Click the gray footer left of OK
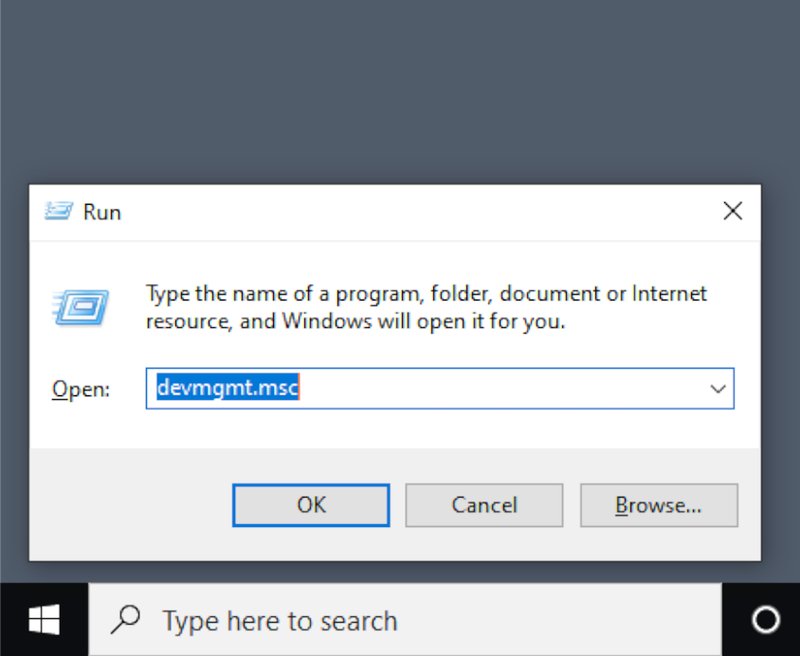 [130, 505]
